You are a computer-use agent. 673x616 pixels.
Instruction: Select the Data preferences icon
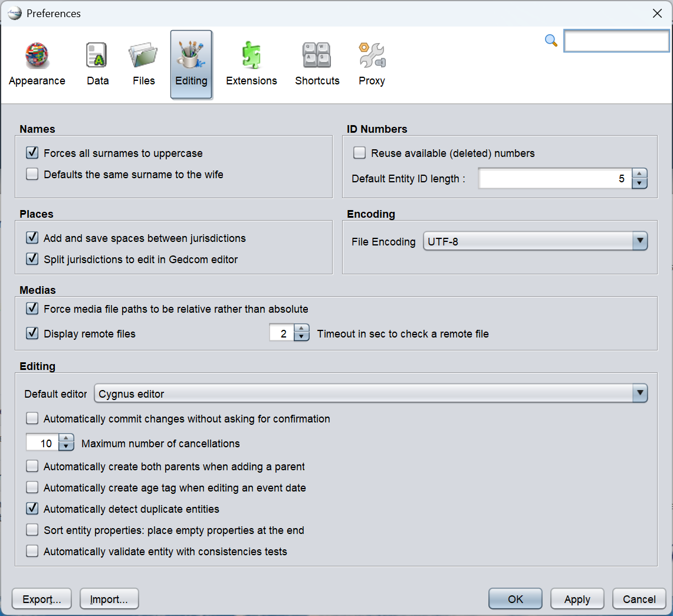pyautogui.click(x=97, y=57)
